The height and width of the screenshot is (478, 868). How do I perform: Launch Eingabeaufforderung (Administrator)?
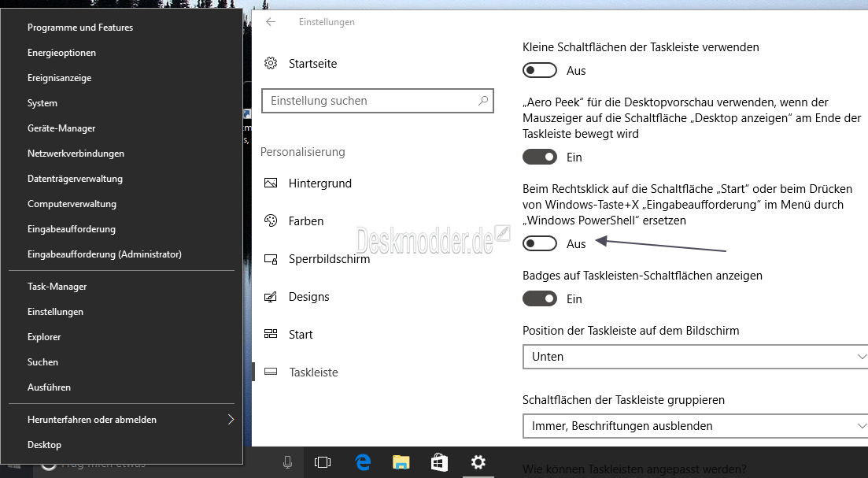point(105,254)
